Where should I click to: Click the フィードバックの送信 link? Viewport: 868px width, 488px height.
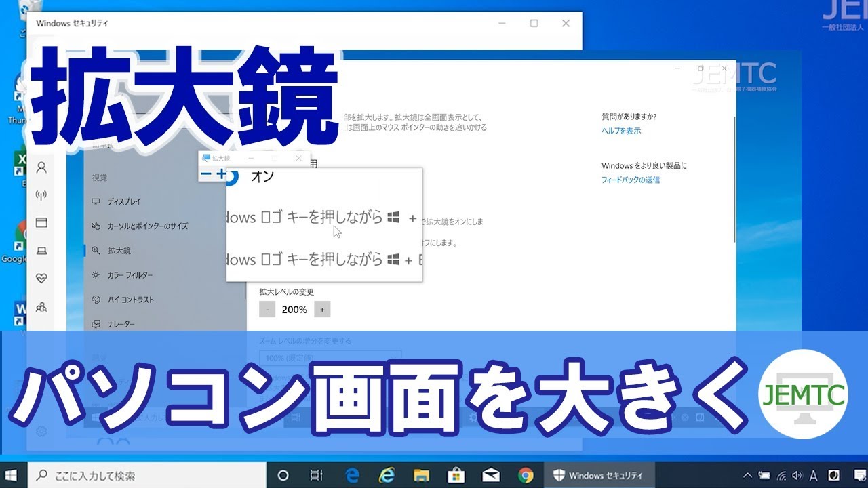coord(631,180)
